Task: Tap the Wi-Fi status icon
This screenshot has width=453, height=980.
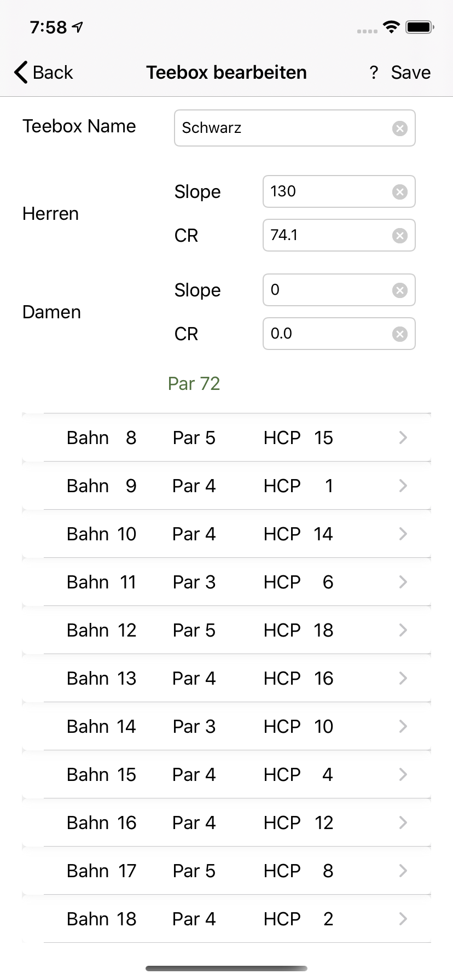Action: tap(391, 27)
